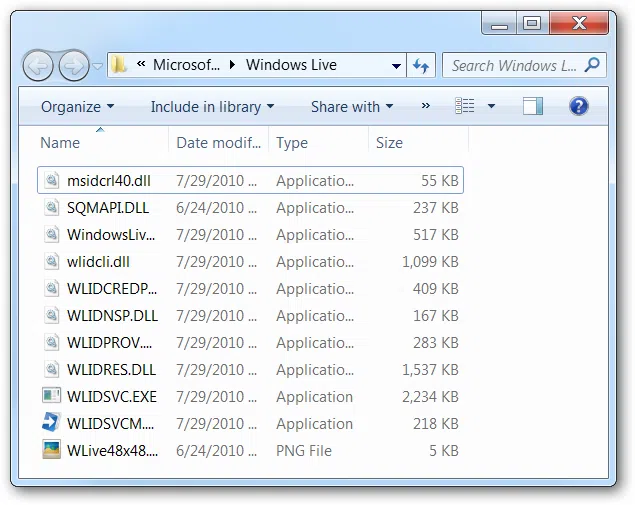Click the Change your view icon

point(465,106)
